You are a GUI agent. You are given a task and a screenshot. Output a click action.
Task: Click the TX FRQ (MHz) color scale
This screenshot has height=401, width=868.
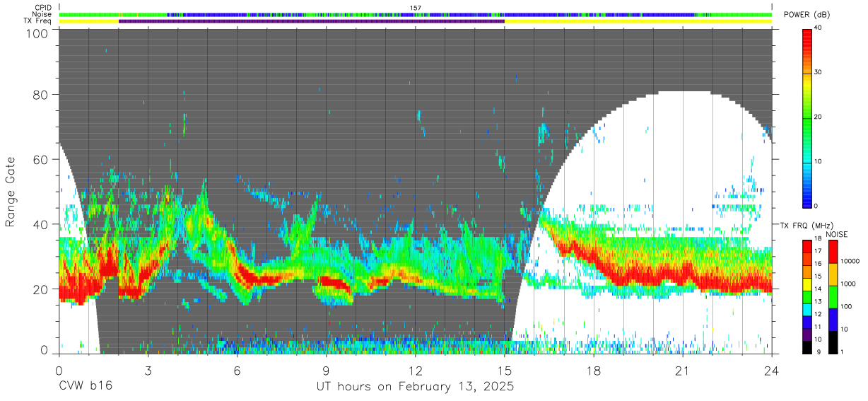[807, 296]
